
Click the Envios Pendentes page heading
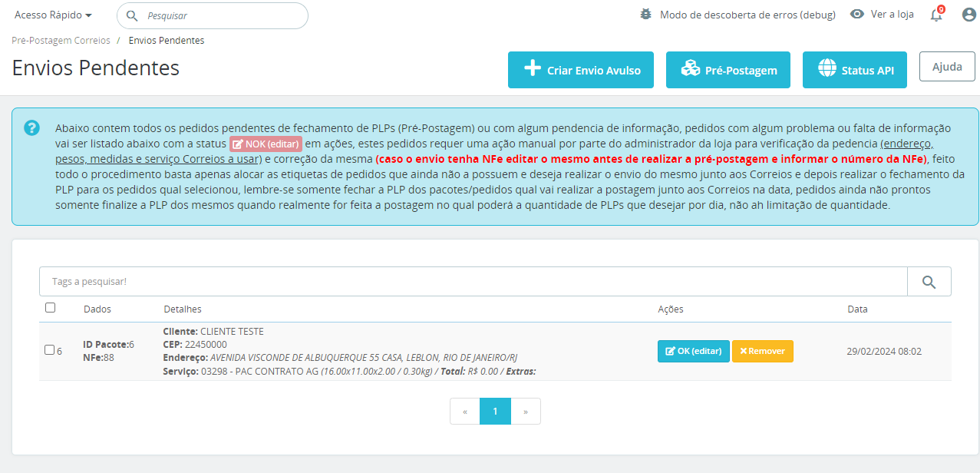(x=96, y=68)
